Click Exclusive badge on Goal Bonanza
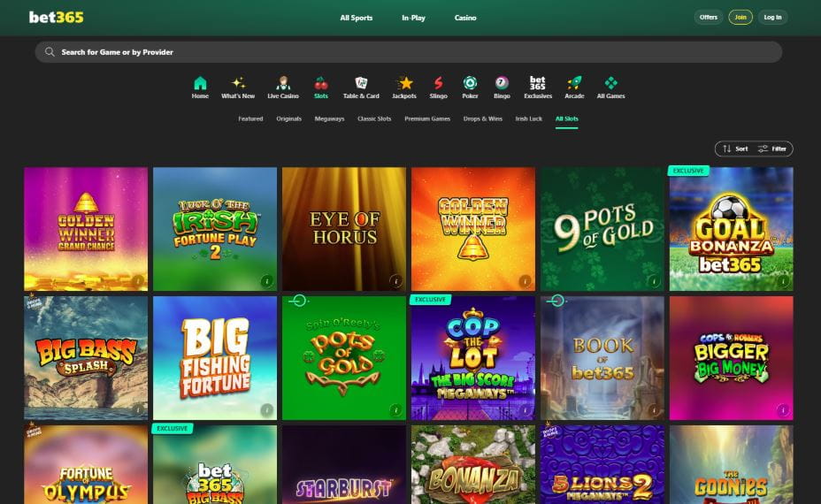Screen dimensions: 821x504 pyautogui.click(x=688, y=171)
